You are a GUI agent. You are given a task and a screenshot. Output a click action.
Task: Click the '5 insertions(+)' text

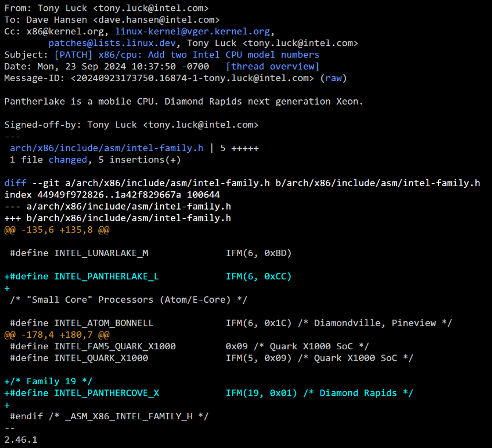coord(140,160)
